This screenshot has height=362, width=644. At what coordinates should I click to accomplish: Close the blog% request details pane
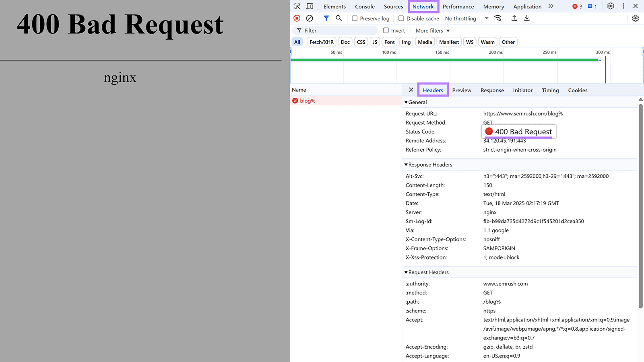[411, 90]
